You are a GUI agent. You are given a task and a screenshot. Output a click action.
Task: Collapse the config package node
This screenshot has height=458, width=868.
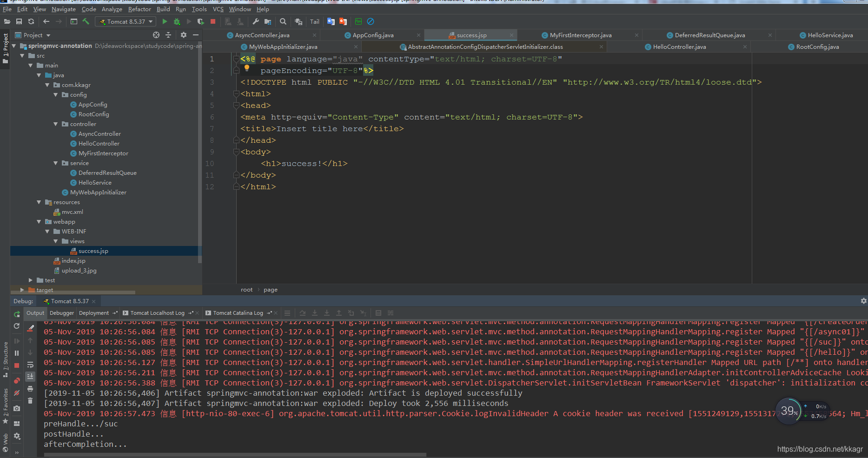tap(56, 95)
